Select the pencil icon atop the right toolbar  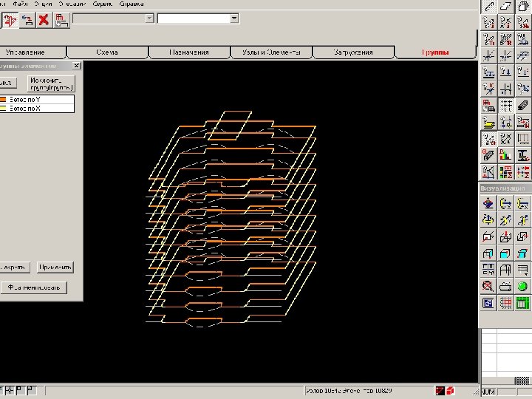coord(489,6)
